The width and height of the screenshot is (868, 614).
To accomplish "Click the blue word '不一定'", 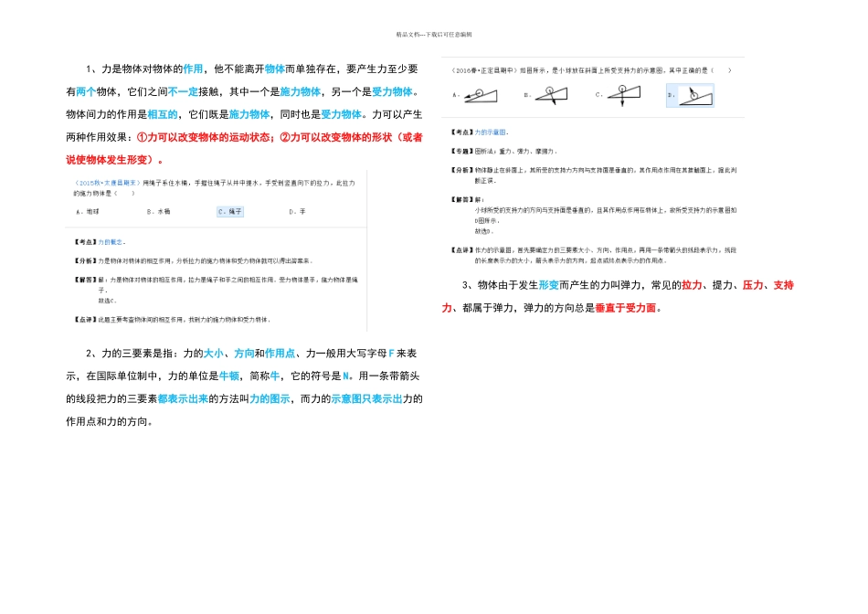I will 183,91.
